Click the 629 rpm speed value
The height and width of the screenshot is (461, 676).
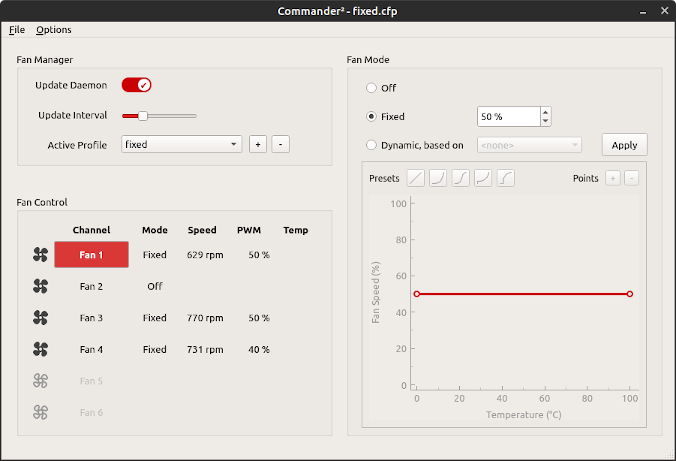coord(205,255)
